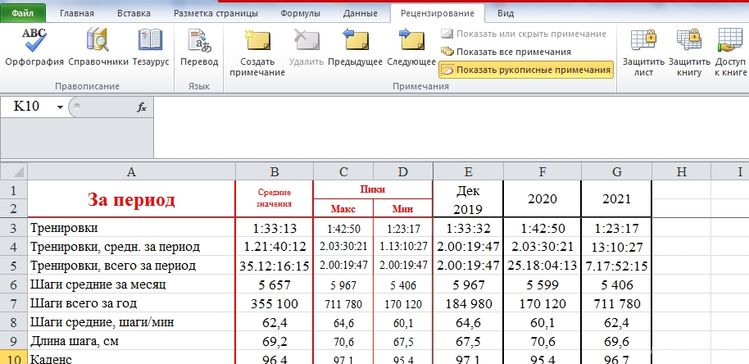Select the 'Средние значения' header cell

(x=274, y=199)
